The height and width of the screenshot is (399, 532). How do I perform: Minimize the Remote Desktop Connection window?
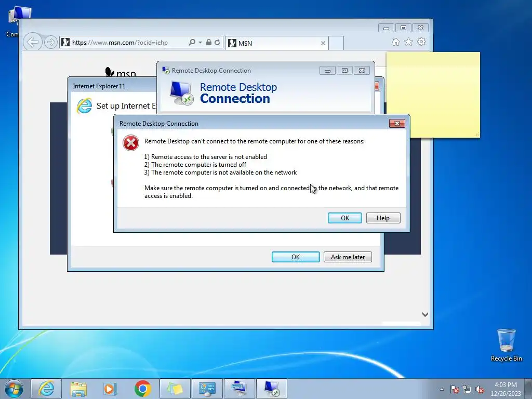pos(327,71)
